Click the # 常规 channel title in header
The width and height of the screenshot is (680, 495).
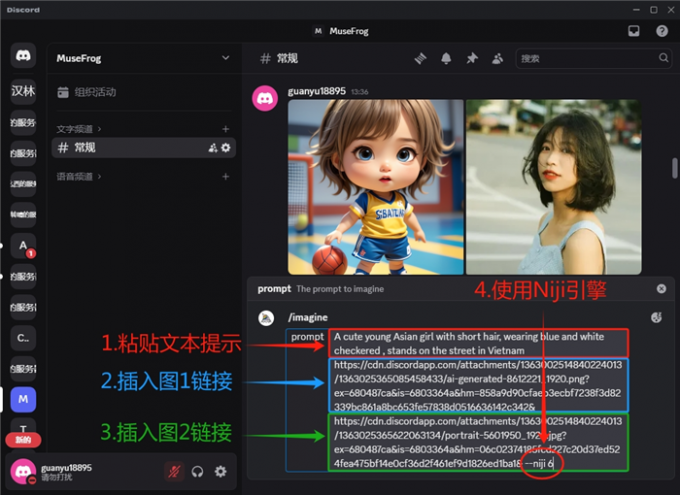click(x=279, y=58)
